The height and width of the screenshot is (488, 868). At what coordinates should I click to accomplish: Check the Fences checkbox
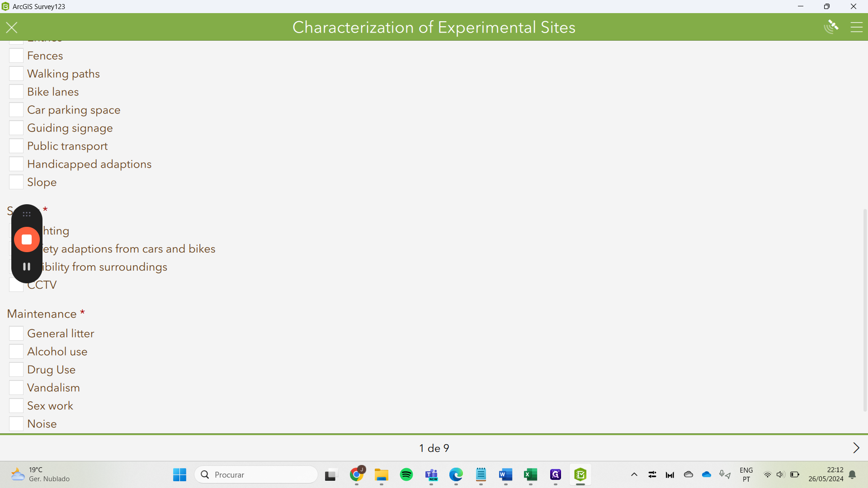[x=16, y=56]
